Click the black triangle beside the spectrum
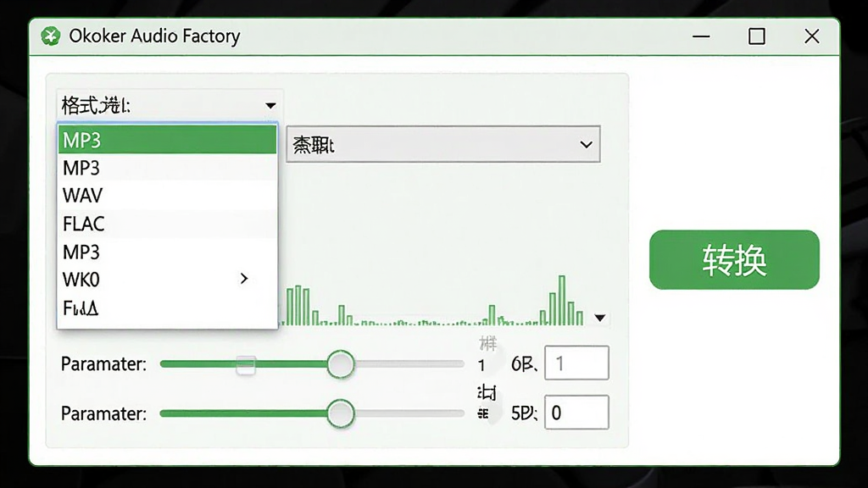868x488 pixels. pyautogui.click(x=599, y=318)
